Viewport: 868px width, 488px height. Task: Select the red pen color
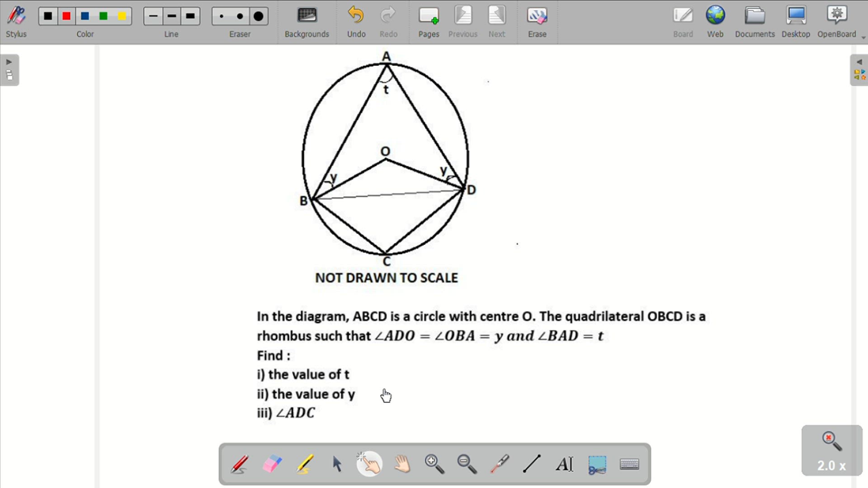(x=66, y=16)
